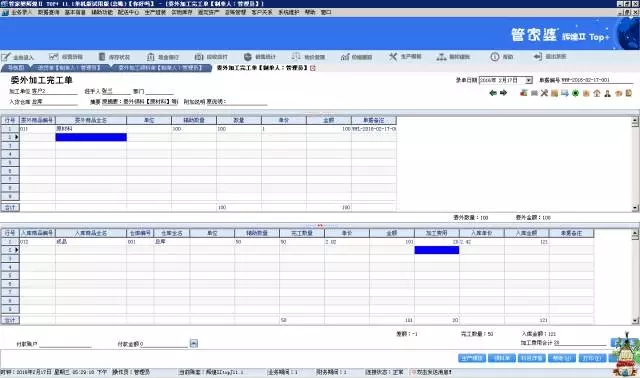Click the down arrow of upper grid scrollbar

coord(635,208)
